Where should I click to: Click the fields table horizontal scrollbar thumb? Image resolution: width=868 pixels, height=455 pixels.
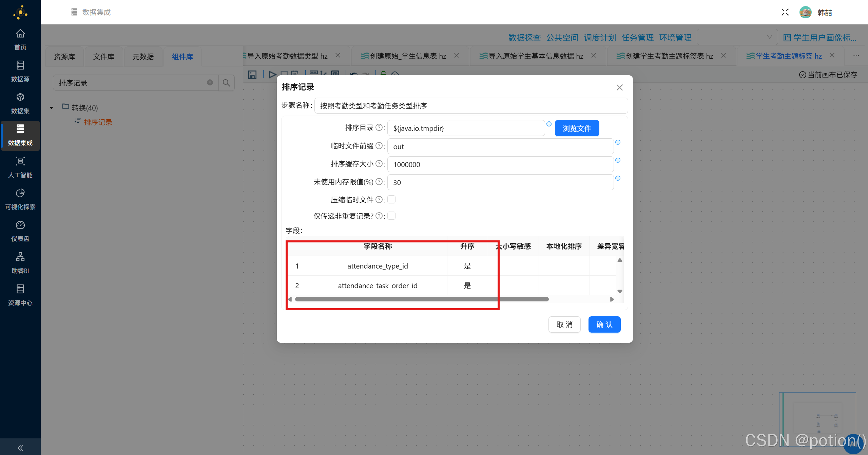422,299
